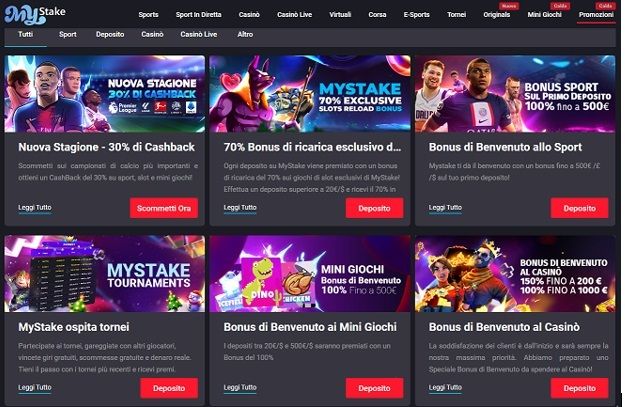Screen dimensions: 625x407
Task: Switch to the Deposito filter tab
Action: (110, 34)
